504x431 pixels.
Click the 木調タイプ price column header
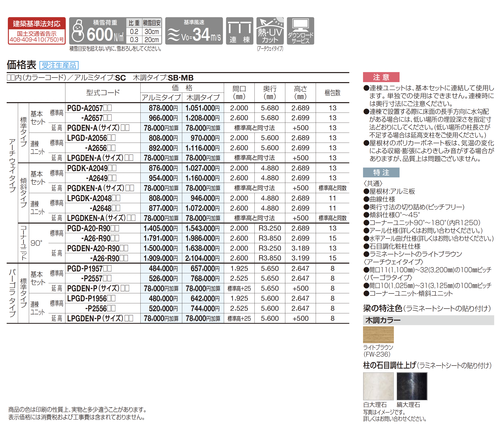coord(203,97)
